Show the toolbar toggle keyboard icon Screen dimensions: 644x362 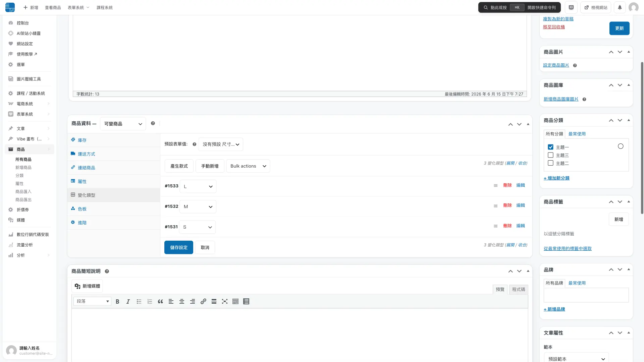[235, 301]
